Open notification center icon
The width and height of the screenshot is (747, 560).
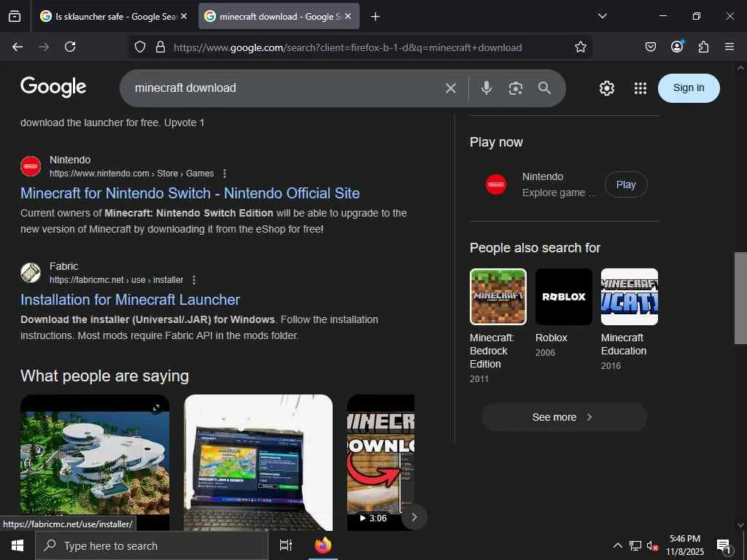724,545
